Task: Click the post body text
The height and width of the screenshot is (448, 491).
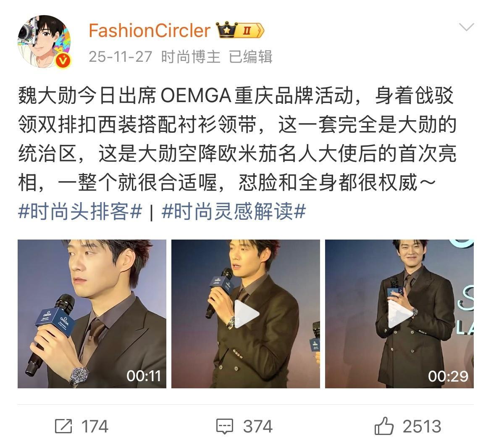Action: pos(237,139)
